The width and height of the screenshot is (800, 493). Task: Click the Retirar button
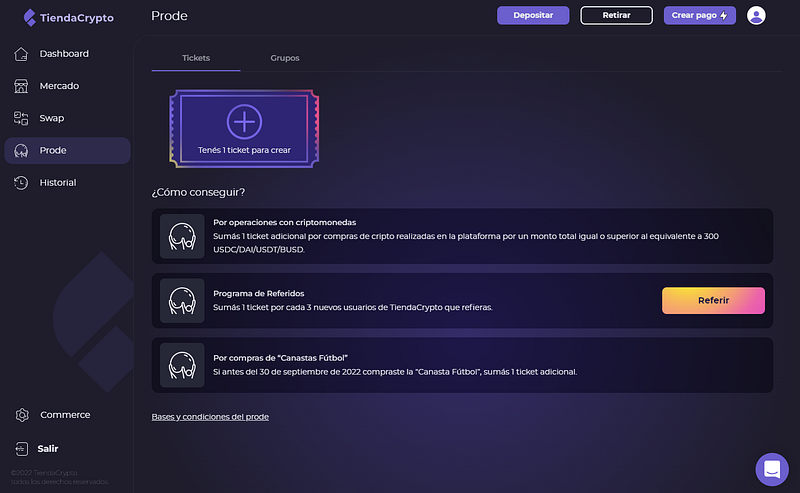point(616,15)
